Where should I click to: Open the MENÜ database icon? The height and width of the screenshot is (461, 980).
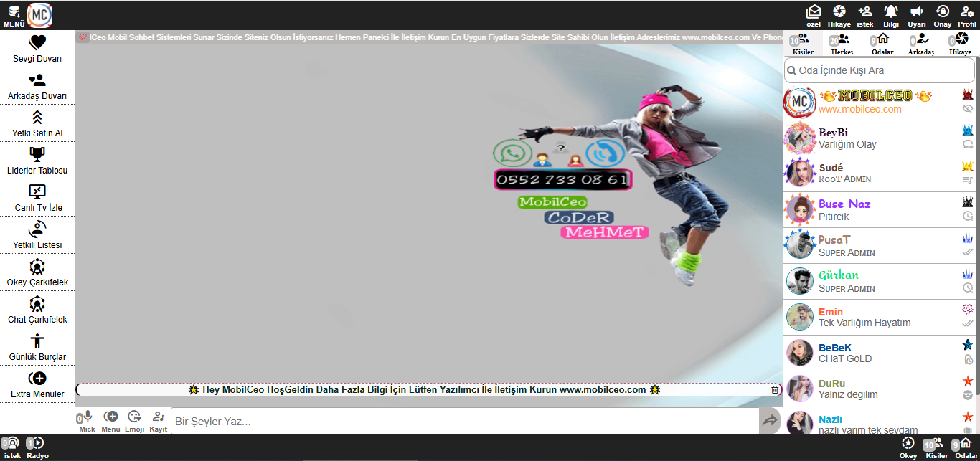pos(14,15)
